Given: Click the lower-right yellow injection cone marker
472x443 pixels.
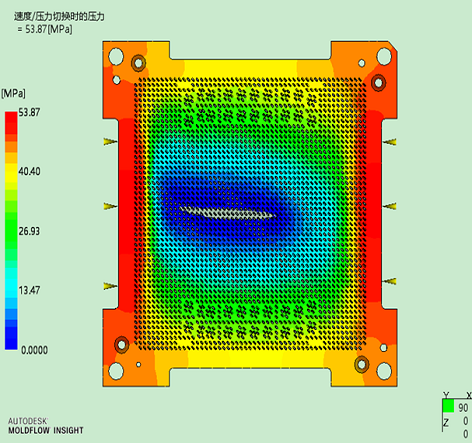Looking at the screenshot, I should tap(389, 282).
